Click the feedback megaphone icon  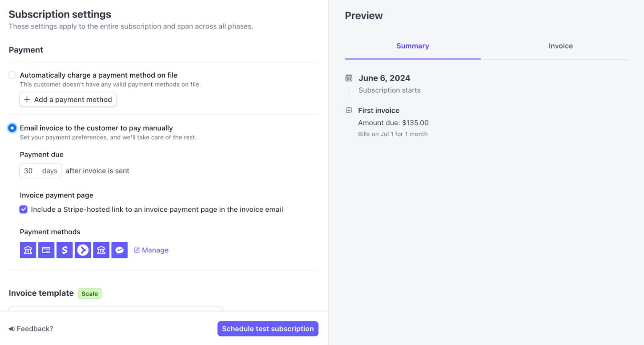(12, 329)
